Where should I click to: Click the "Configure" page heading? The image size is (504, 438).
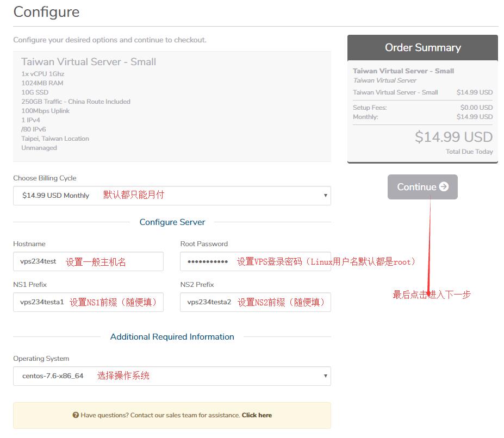(x=46, y=12)
